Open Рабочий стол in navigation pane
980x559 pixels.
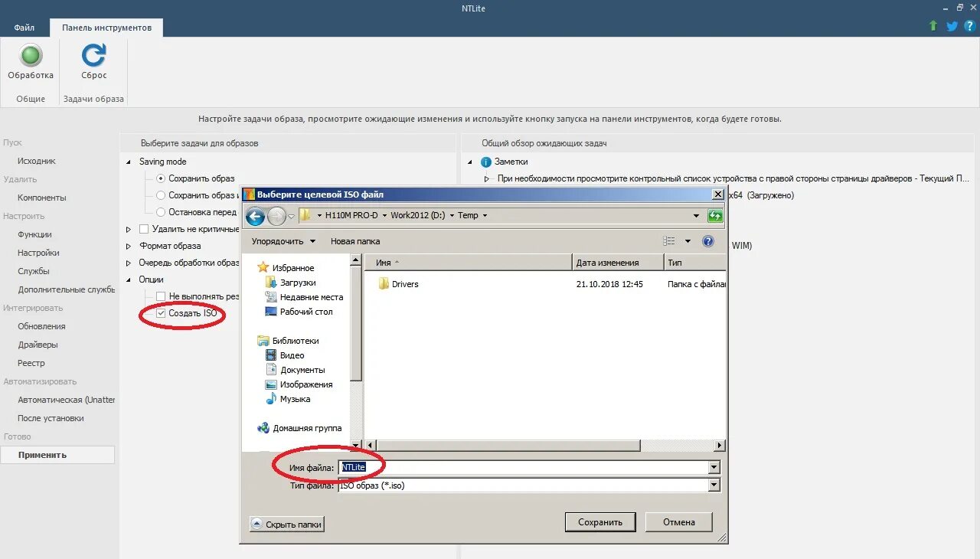coord(306,312)
